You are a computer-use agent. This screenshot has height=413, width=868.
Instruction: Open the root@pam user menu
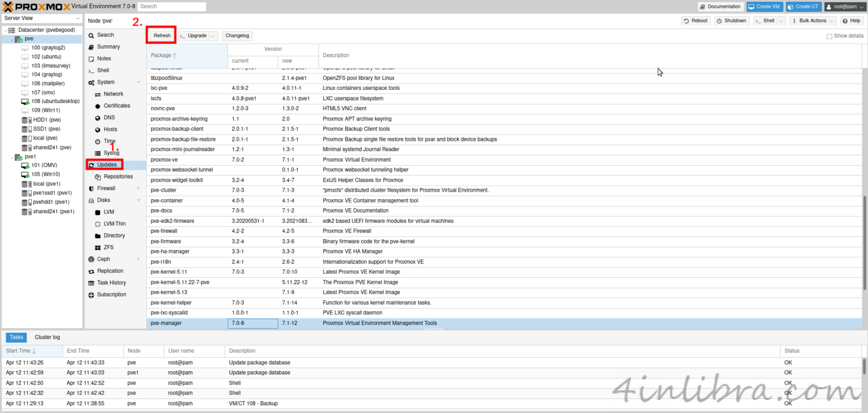pyautogui.click(x=844, y=7)
